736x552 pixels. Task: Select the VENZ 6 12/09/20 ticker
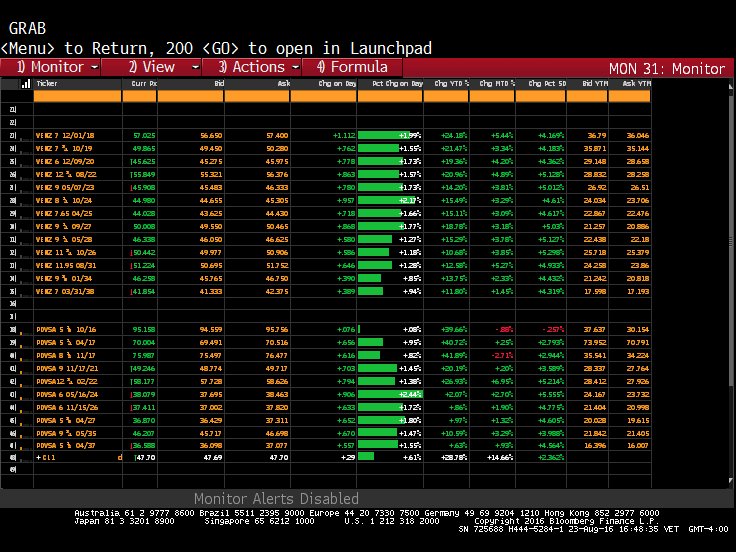pos(65,161)
